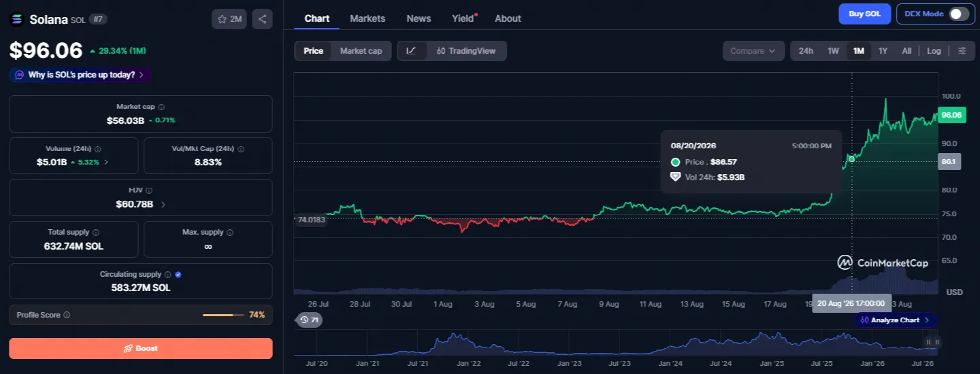This screenshot has width=980, height=374.
Task: Click the 86.1 crosshair price label
Action: pyautogui.click(x=949, y=162)
